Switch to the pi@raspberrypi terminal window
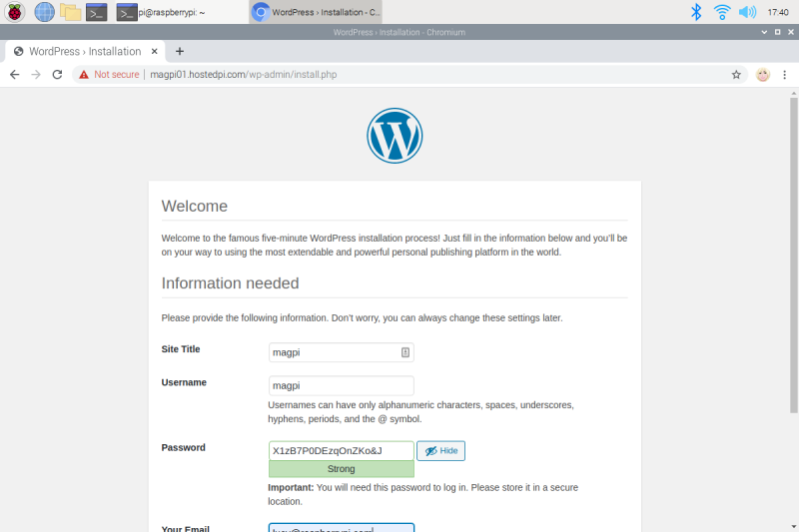The height and width of the screenshot is (532, 799). 161,12
